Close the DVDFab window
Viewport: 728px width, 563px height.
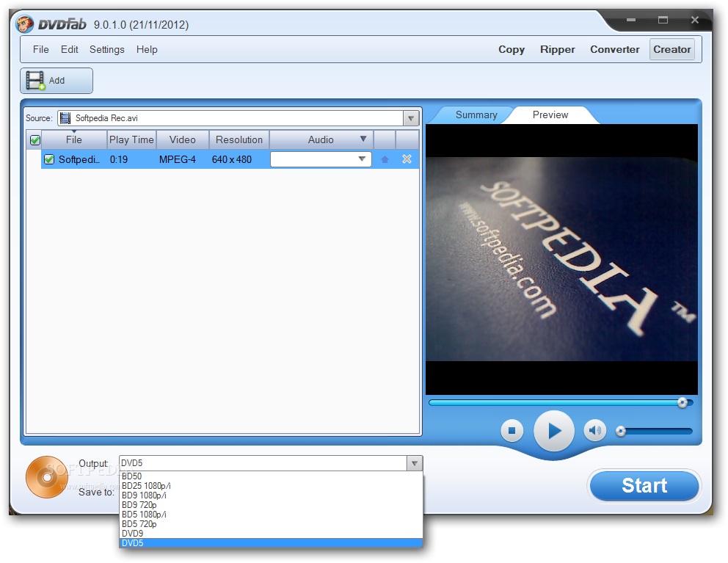coord(694,20)
